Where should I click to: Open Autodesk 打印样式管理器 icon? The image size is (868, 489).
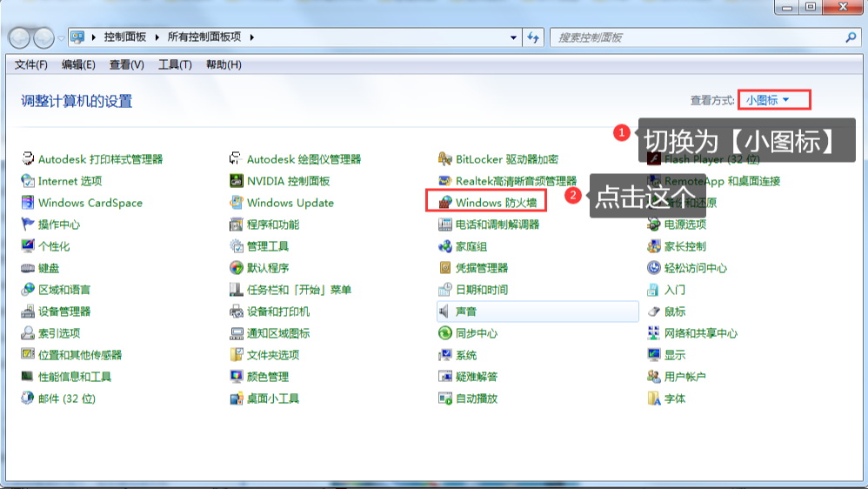28,159
